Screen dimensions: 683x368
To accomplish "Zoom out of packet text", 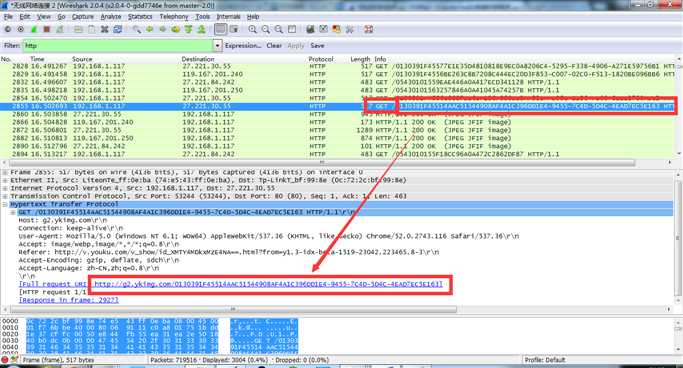I will point(265,30).
